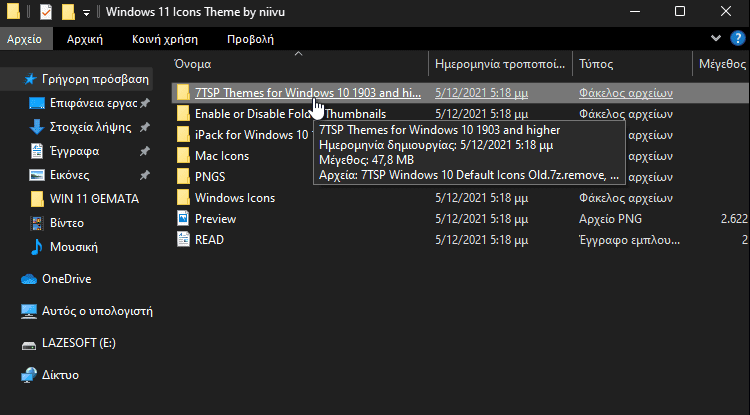Expand the ribbon with the chevron arrow
The height and width of the screenshot is (415, 750).
pos(716,38)
